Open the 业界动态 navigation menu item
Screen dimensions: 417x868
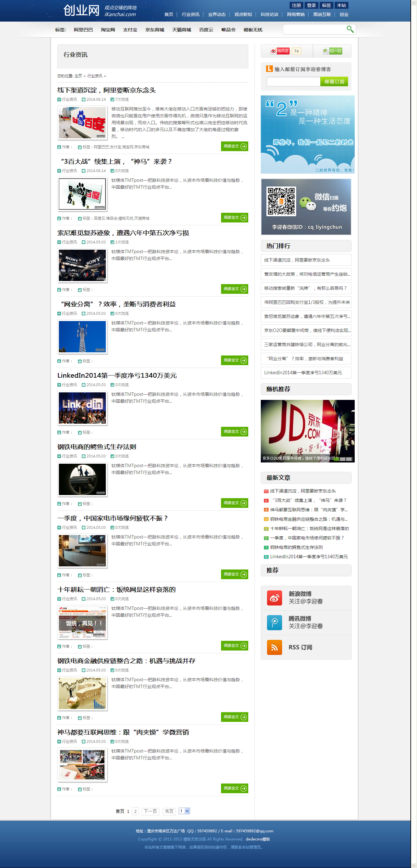pos(216,14)
